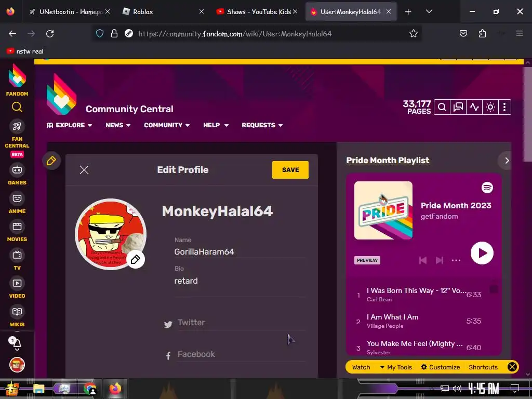Open the Wikis sidebar icon
532x399 pixels.
coord(17,312)
